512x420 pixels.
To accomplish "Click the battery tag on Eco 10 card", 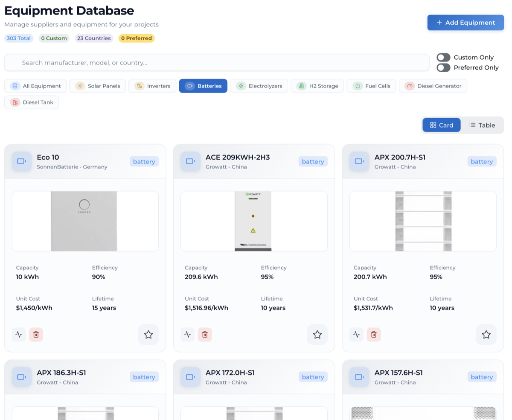I will click(x=144, y=161).
